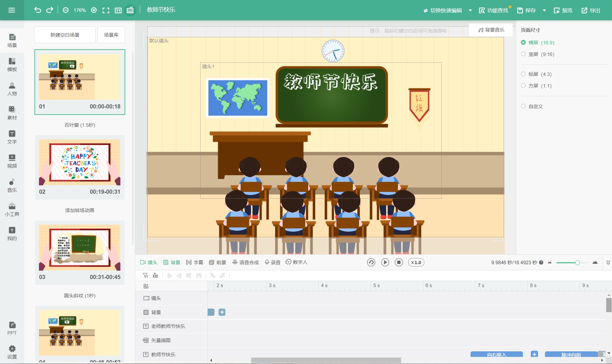Play the timeline
Image resolution: width=612 pixels, height=364 pixels.
pyautogui.click(x=385, y=262)
